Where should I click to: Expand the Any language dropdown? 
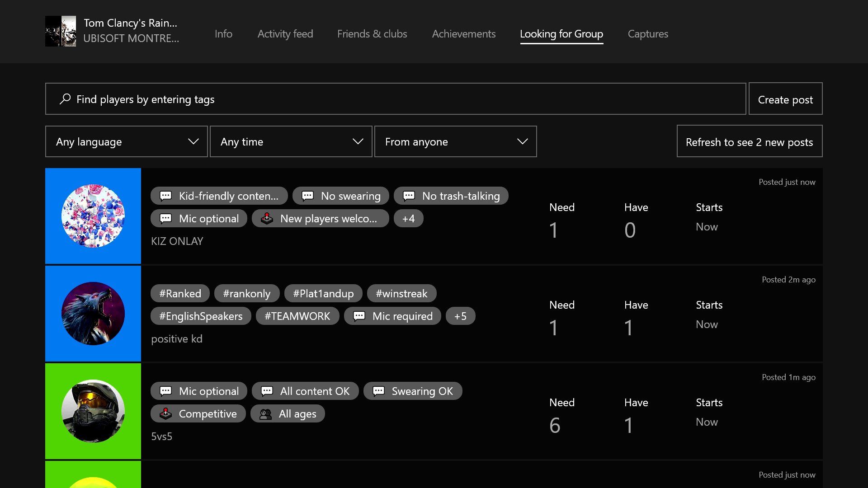point(127,142)
